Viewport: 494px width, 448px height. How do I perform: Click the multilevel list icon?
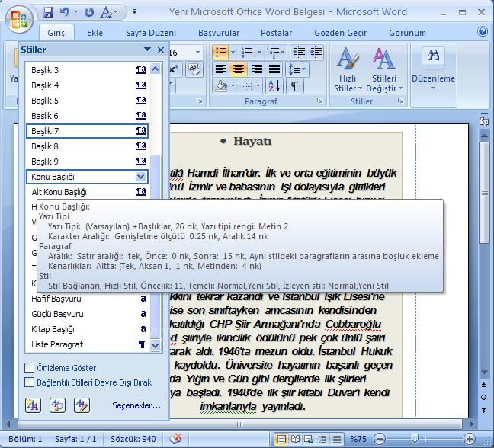coord(273,53)
